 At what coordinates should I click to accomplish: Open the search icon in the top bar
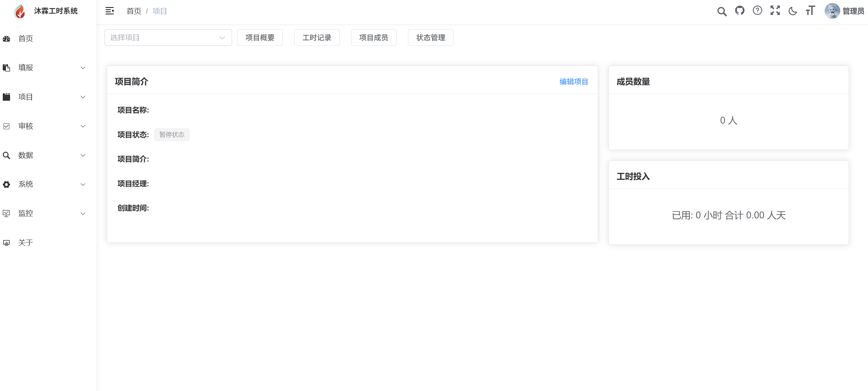[722, 11]
